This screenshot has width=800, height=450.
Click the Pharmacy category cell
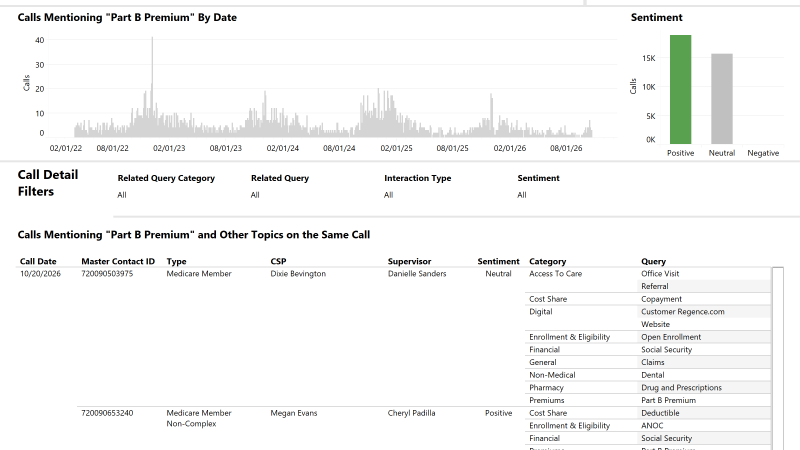[x=546, y=388]
